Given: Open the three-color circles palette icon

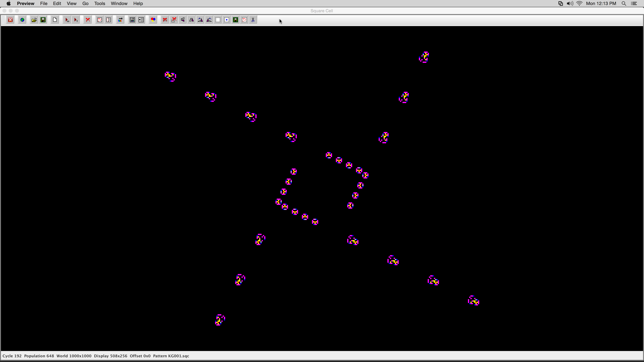Looking at the screenshot, I should (x=153, y=20).
